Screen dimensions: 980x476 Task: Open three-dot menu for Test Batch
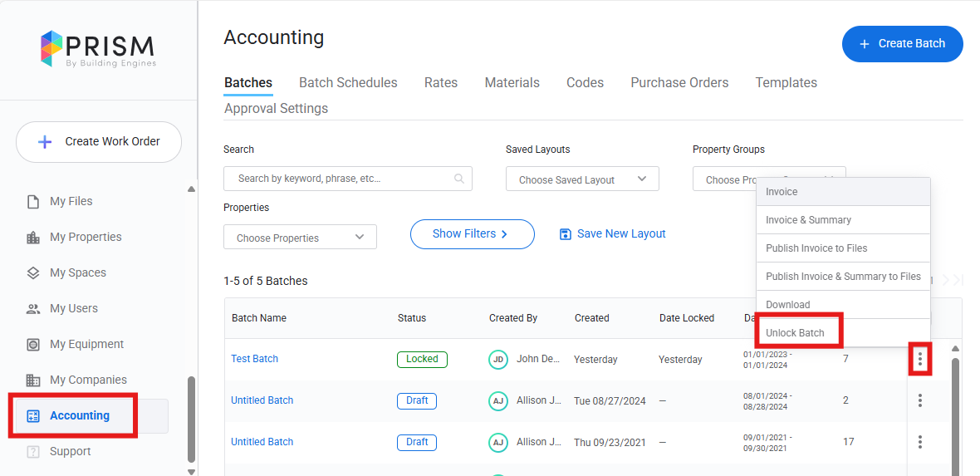coord(919,359)
